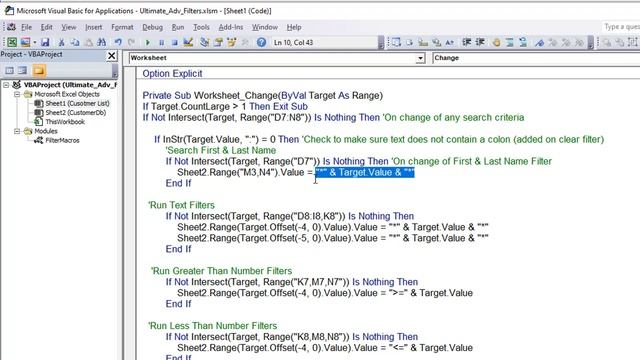Click the Indent icon
This screenshot has width=640, height=360.
[x=467, y=42]
